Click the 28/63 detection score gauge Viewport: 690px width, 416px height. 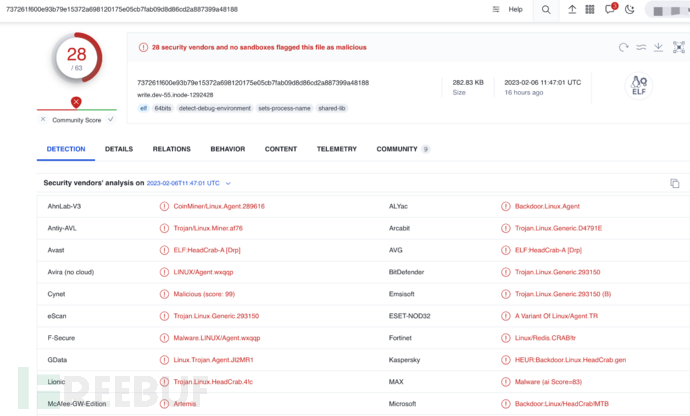(76, 60)
